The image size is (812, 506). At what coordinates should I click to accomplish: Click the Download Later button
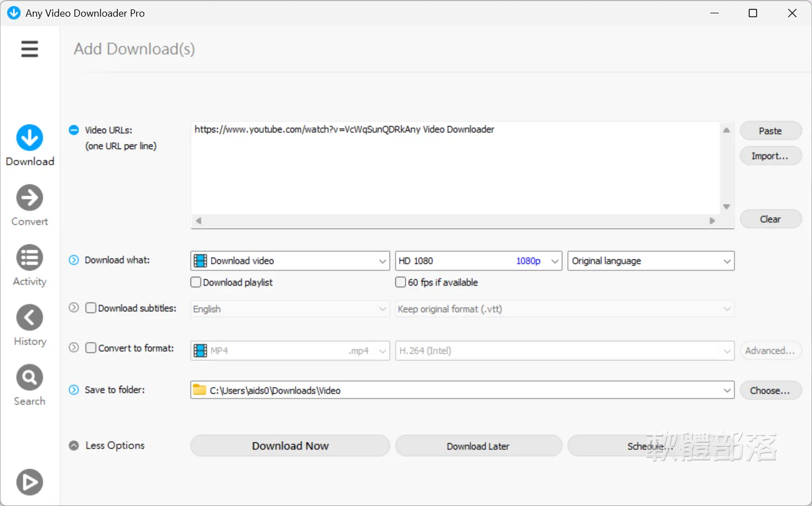coord(479,446)
